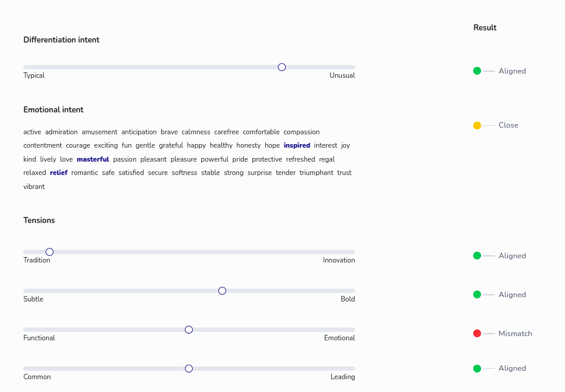Select the emotion word 'grateful'
The width and height of the screenshot is (565, 392).
pyautogui.click(x=171, y=145)
